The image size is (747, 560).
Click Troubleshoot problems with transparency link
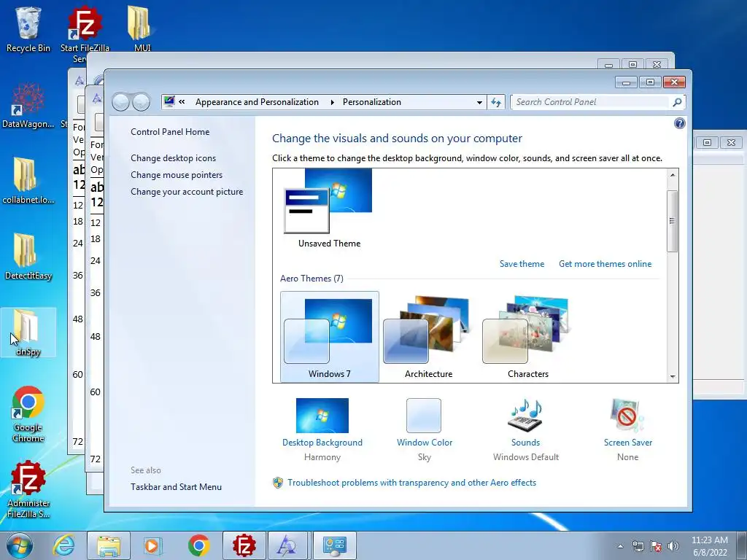click(x=411, y=483)
